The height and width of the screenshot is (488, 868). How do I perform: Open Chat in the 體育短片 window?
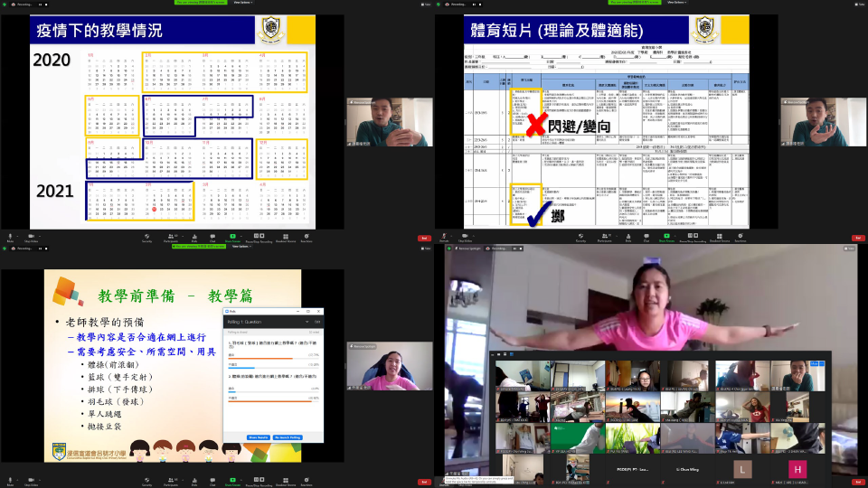[x=646, y=238]
